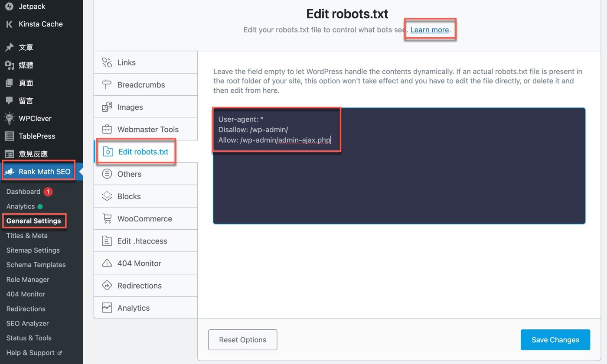
Task: Click the Save Changes button
Action: click(555, 340)
